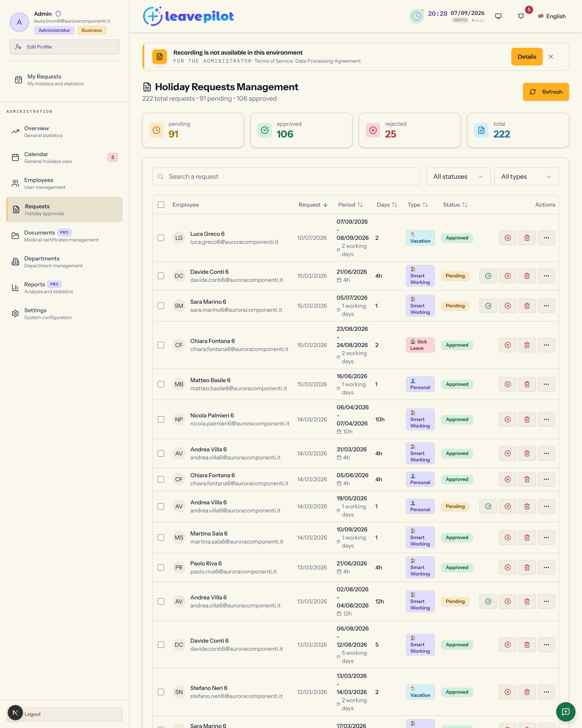Check Chiara Fontana's sick leave row
Screen dimensions: 582x728
(x=161, y=345)
